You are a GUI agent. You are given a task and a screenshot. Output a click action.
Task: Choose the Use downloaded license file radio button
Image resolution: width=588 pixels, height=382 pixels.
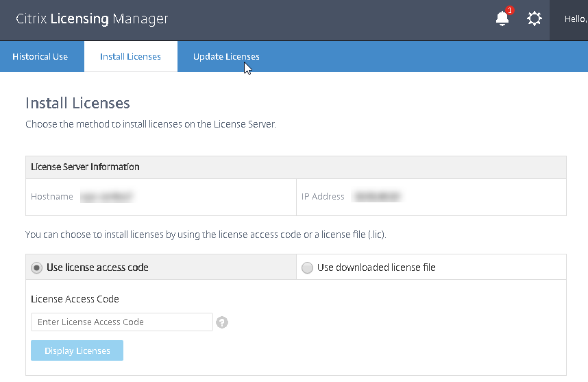coord(307,267)
